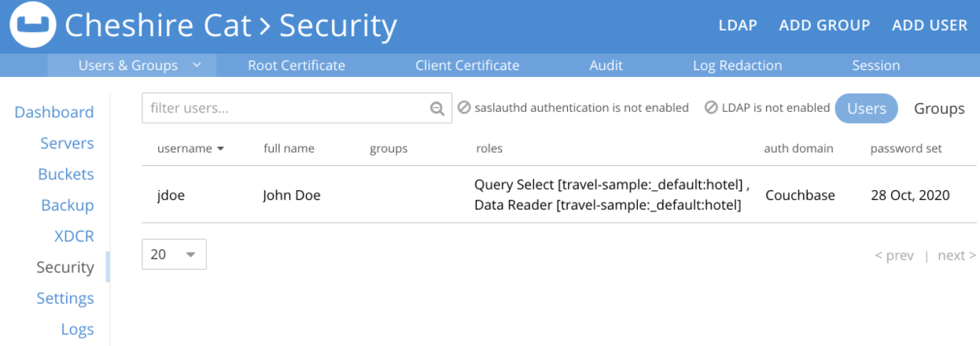Screen dimensions: 980x346
Task: Click the Couchbase logo icon
Action: 34,26
